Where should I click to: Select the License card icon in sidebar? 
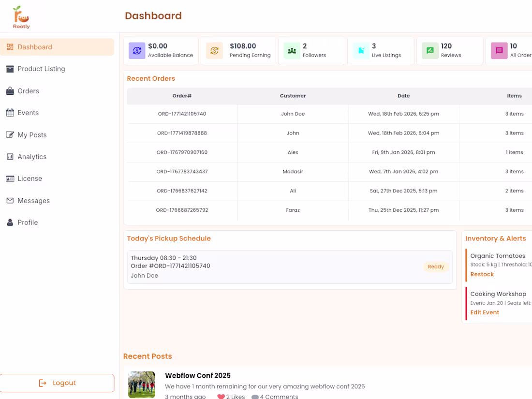11,178
